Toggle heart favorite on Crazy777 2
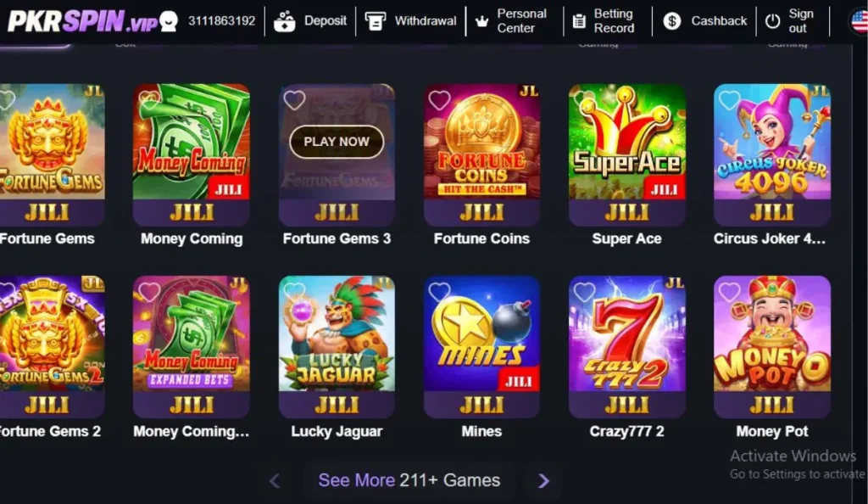868x504 pixels. pos(585,292)
